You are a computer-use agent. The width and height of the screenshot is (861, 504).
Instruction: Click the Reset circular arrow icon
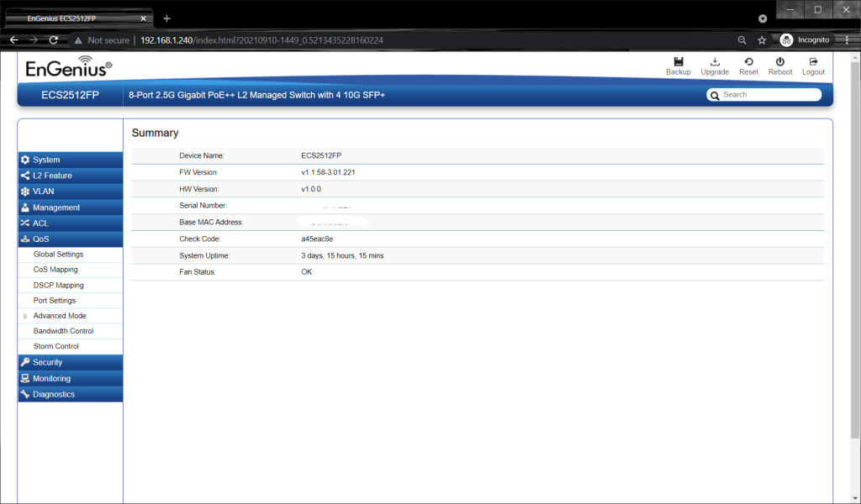point(748,61)
